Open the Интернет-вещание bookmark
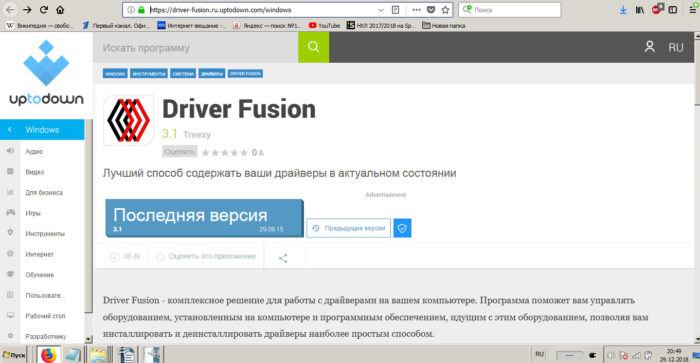This screenshot has width=700, height=363. [x=192, y=25]
